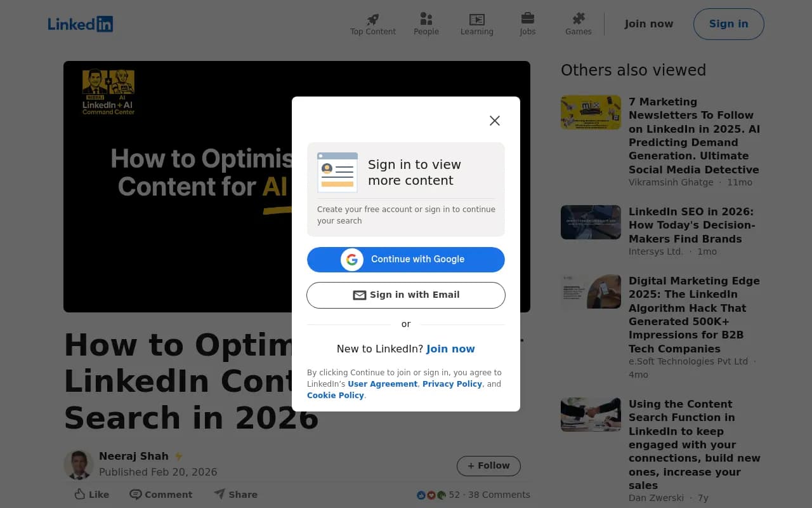The height and width of the screenshot is (508, 812).
Task: Select the Join now link in the modal
Action: click(x=450, y=349)
